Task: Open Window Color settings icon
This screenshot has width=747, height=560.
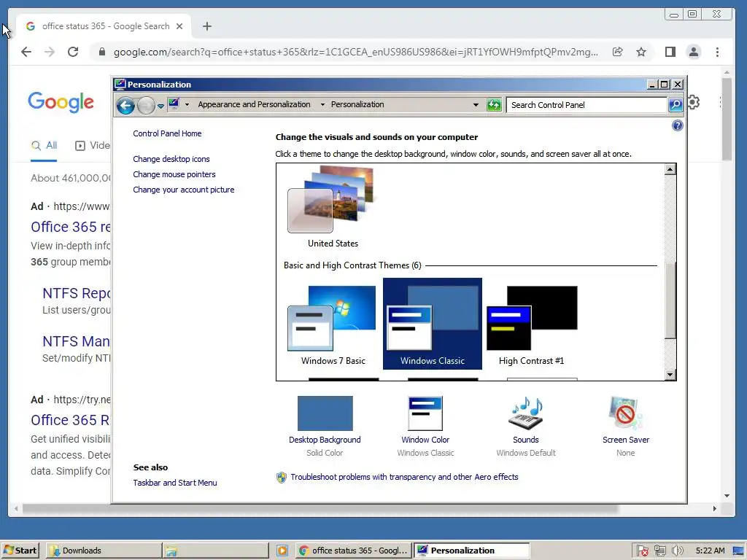Action: 425,413
